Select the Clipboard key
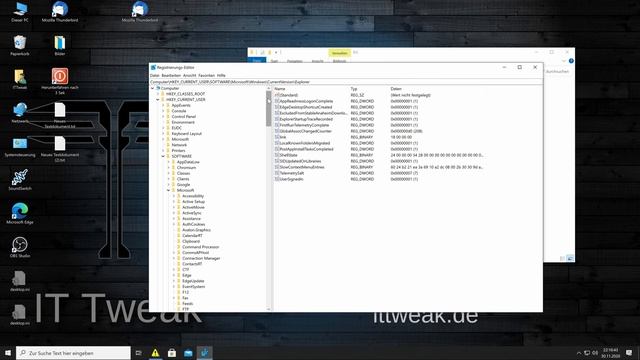The width and height of the screenshot is (640, 360). tap(191, 241)
